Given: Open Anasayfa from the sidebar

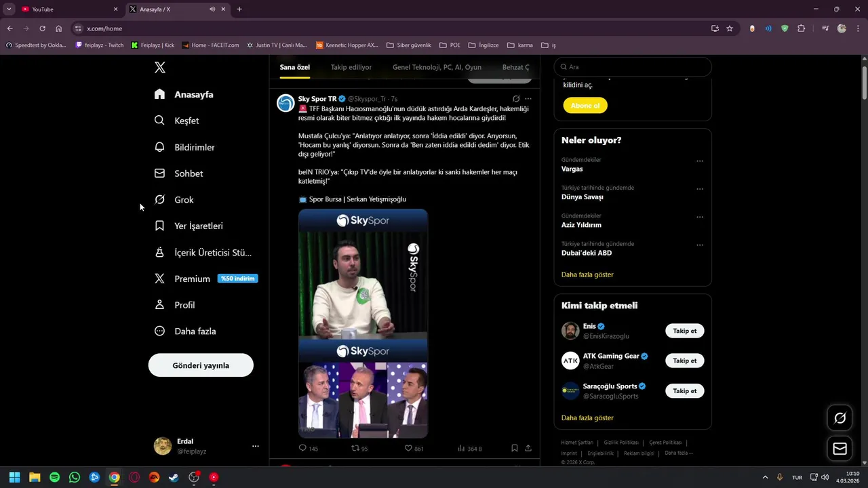Looking at the screenshot, I should (184, 94).
